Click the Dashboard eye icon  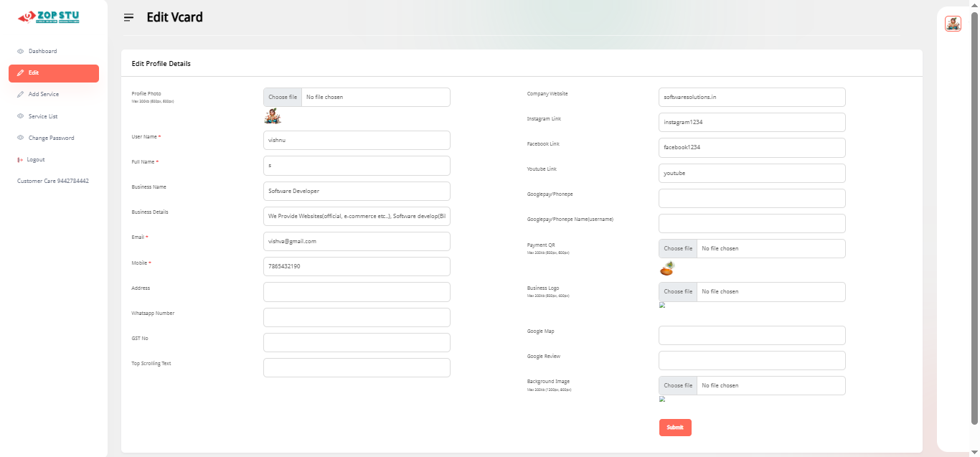(x=20, y=52)
